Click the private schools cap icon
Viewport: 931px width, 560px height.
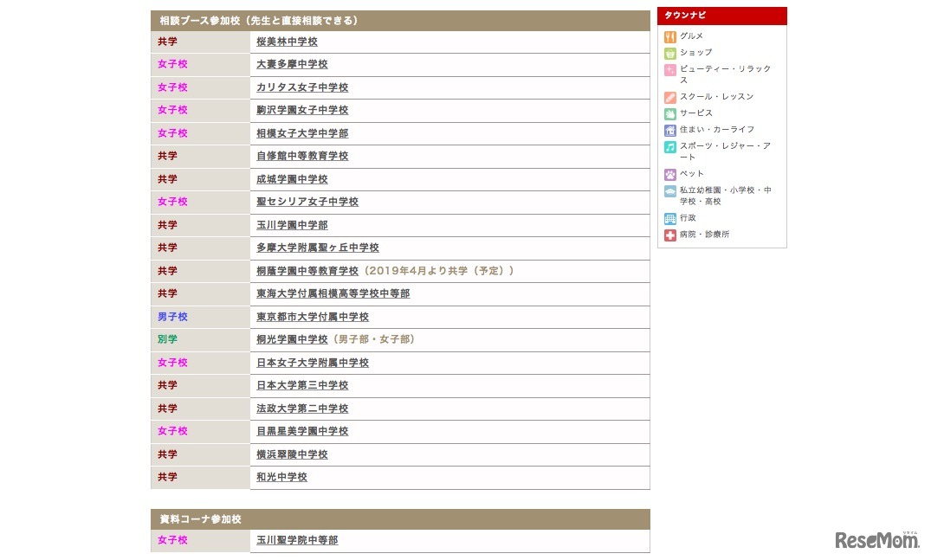669,191
